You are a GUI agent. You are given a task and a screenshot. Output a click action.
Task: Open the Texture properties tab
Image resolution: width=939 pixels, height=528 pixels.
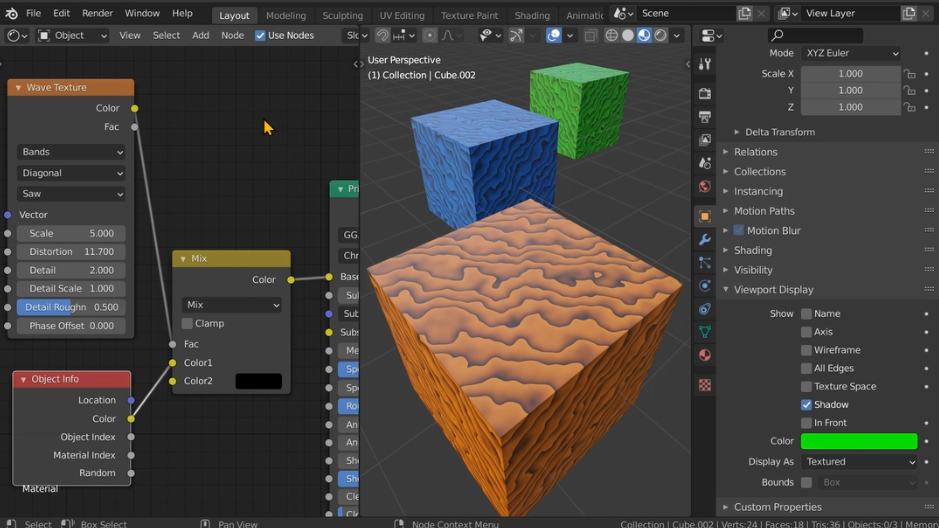pyautogui.click(x=705, y=385)
